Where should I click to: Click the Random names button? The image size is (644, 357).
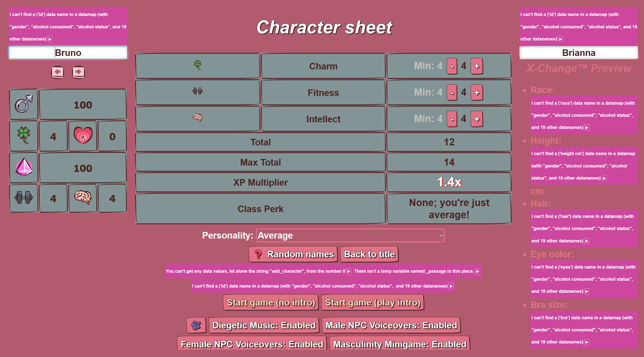pos(293,254)
